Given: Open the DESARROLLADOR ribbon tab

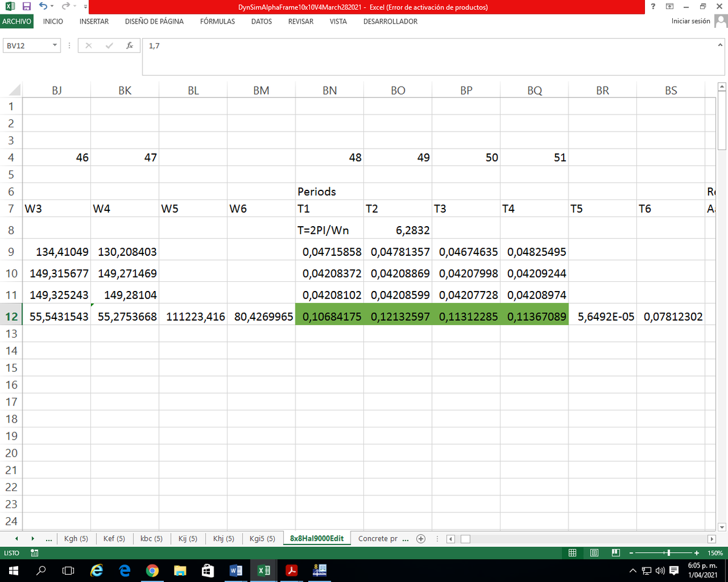Looking at the screenshot, I should [x=390, y=21].
